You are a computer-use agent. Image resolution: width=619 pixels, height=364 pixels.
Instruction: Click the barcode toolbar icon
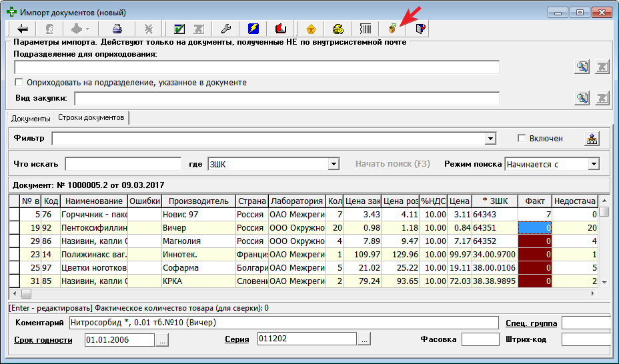pyautogui.click(x=366, y=29)
